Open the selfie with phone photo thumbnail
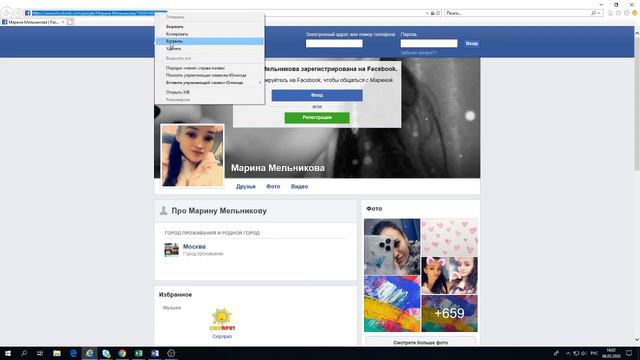This screenshot has width=640, height=360. click(392, 247)
